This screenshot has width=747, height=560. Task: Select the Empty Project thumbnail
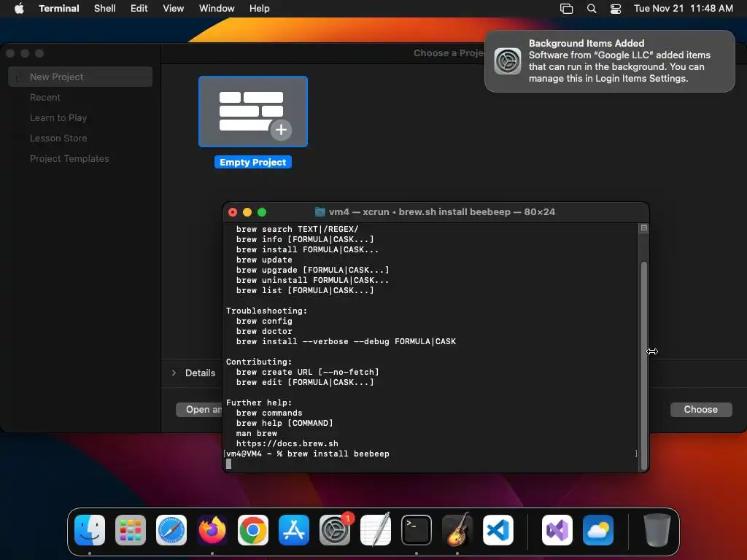tap(253, 112)
